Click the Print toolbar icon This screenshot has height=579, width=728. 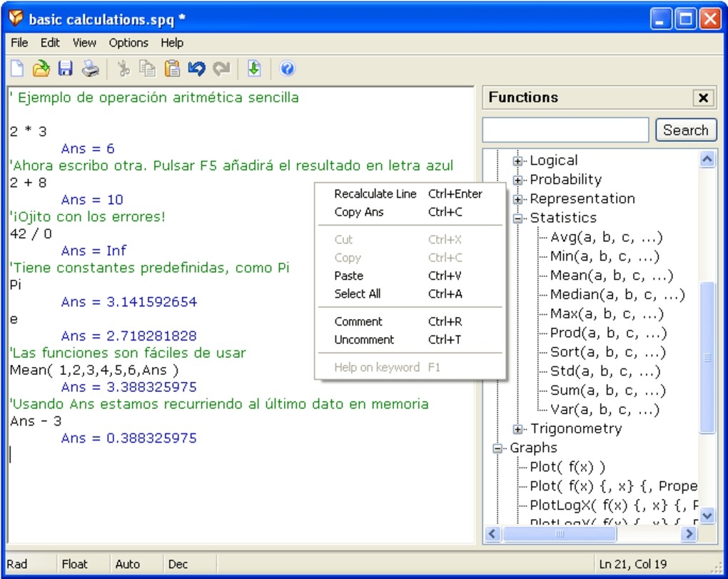(90, 69)
